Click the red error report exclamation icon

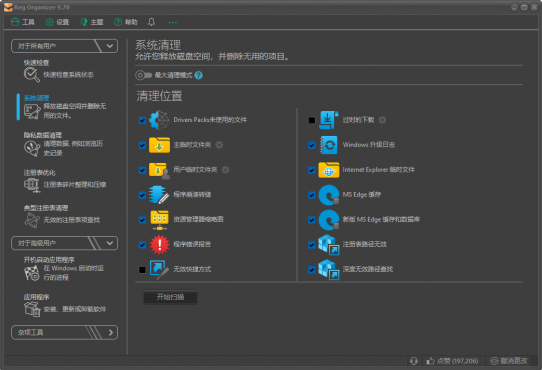point(159,244)
